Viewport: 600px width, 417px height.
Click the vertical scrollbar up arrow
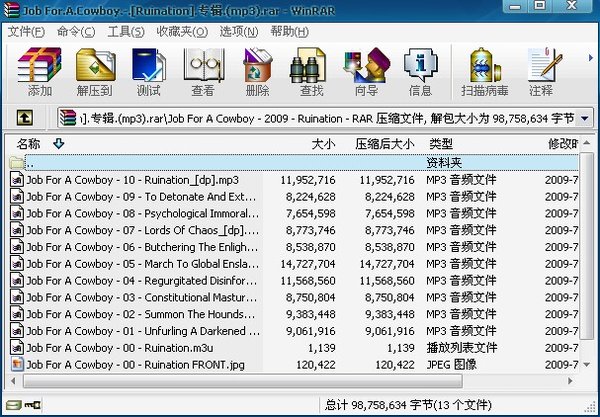[587, 143]
